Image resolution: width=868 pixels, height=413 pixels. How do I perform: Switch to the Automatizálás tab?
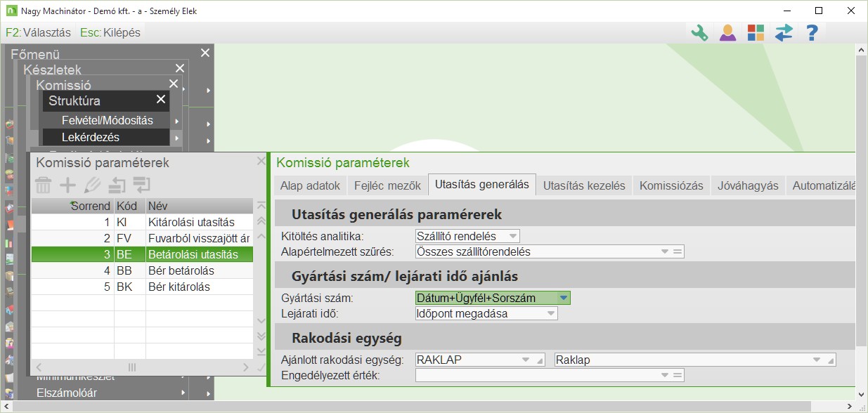pos(822,186)
